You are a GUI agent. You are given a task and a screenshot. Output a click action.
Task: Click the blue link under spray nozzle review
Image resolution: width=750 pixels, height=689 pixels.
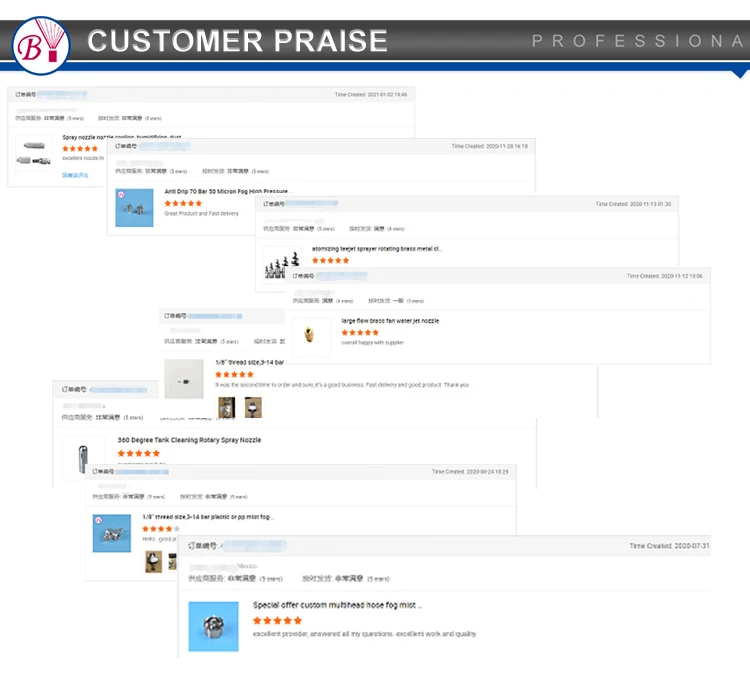coord(75,175)
